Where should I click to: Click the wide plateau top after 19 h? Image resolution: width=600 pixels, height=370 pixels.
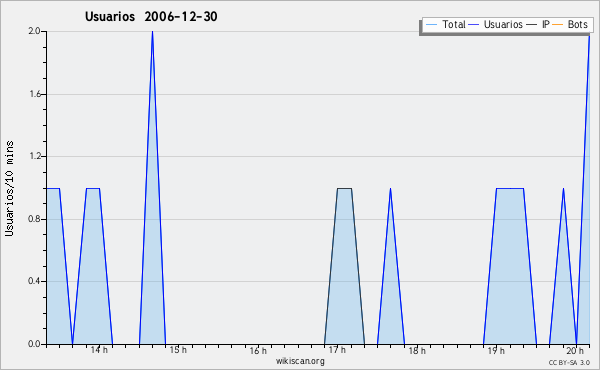[510, 188]
